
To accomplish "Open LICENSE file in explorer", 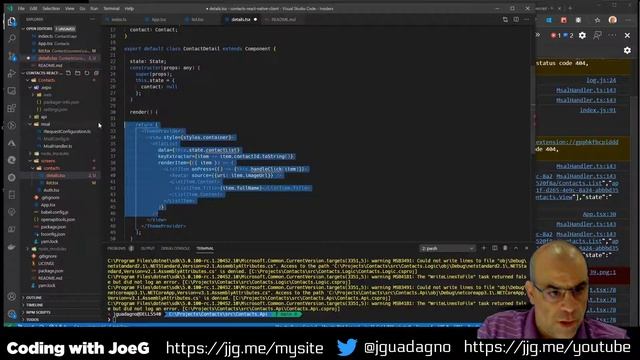I will [x=46, y=264].
